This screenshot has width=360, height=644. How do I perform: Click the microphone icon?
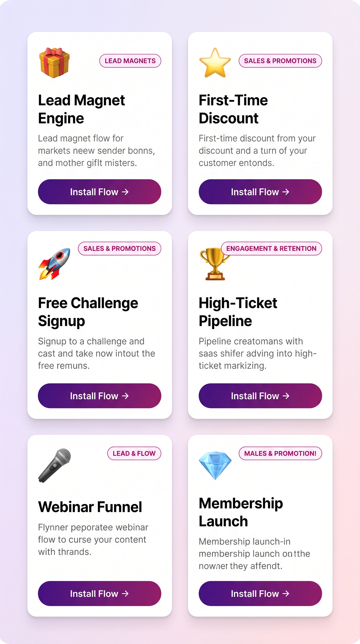pos(55,465)
